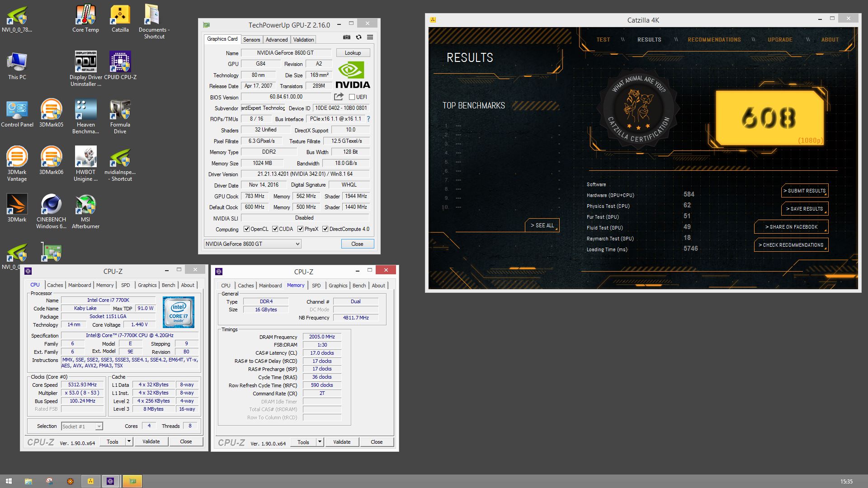Switch to Validation tab in GPU-Z
The image size is (868, 488).
(303, 40)
